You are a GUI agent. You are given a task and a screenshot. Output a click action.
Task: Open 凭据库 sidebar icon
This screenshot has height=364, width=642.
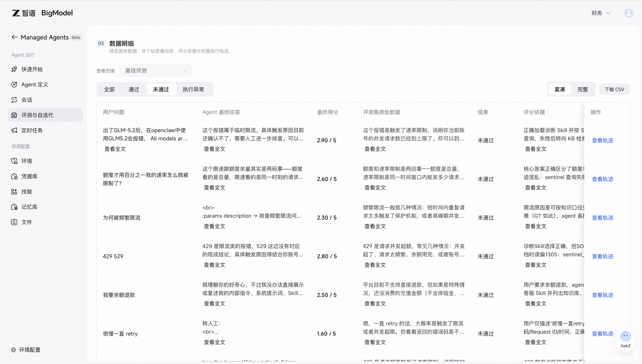[14, 176]
